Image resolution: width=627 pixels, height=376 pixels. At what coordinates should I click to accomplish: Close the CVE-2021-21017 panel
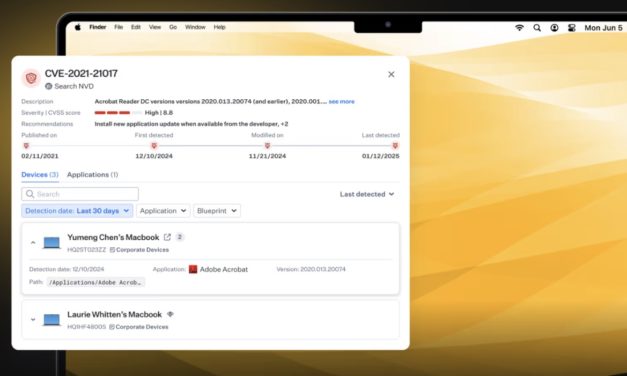(391, 74)
